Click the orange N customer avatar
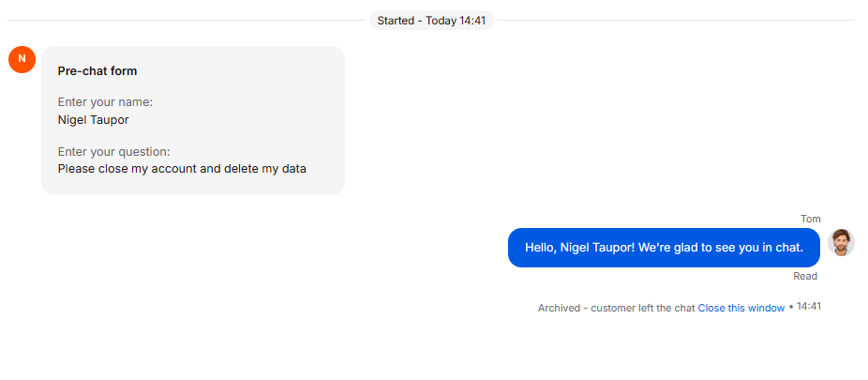The width and height of the screenshot is (868, 380). (x=22, y=59)
